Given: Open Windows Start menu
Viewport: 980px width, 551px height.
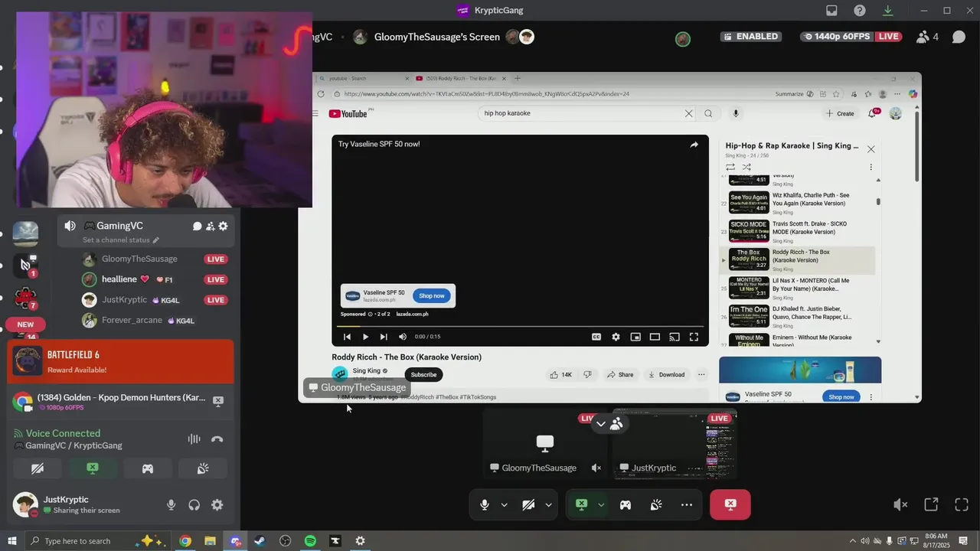Looking at the screenshot, I should pyautogui.click(x=12, y=541).
